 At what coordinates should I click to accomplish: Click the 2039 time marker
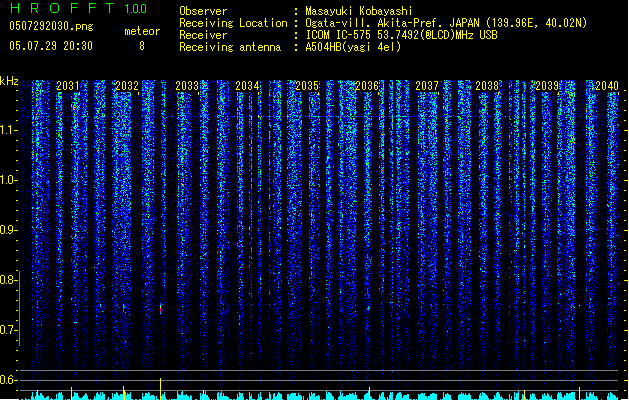(547, 86)
